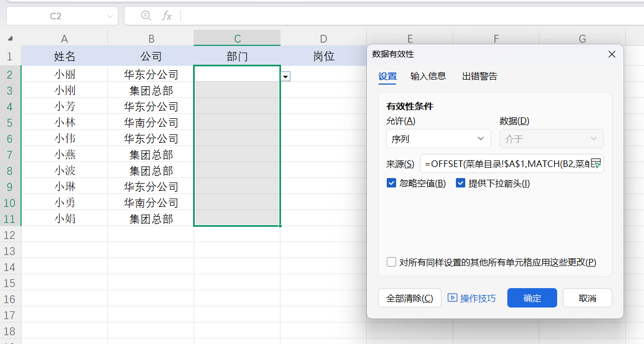Viewport: 644px width, 344px height.
Task: Select the 设置 tab
Action: pyautogui.click(x=387, y=76)
